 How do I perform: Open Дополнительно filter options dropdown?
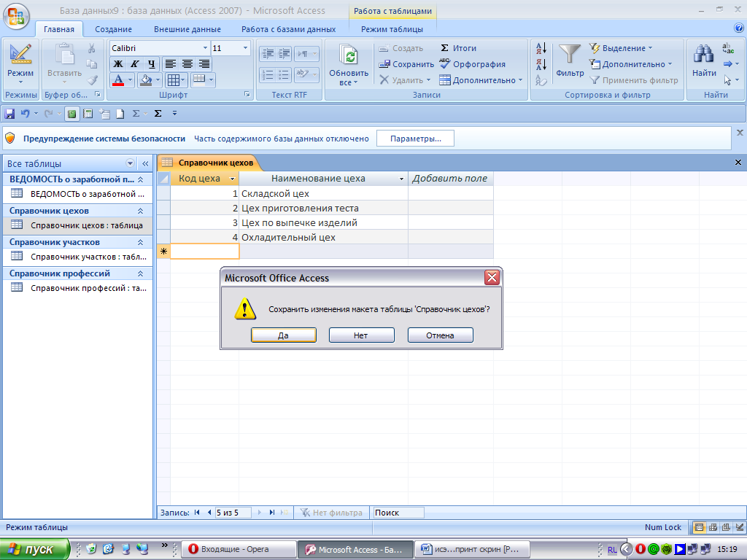[x=630, y=64]
